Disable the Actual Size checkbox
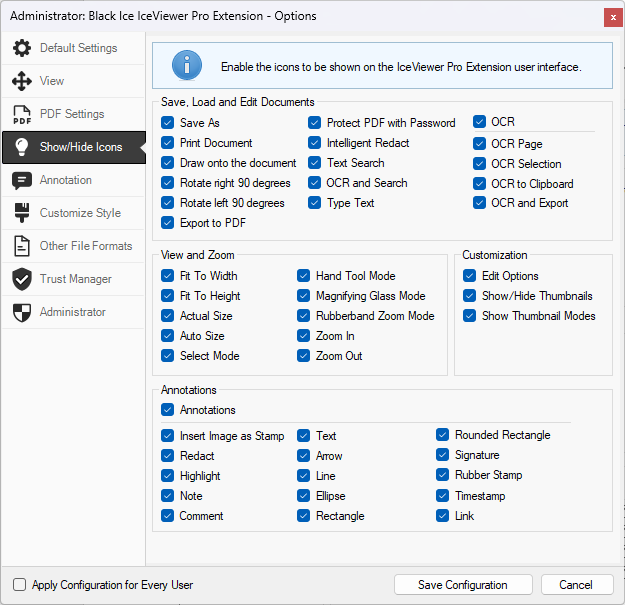625x605 pixels. coord(167,316)
